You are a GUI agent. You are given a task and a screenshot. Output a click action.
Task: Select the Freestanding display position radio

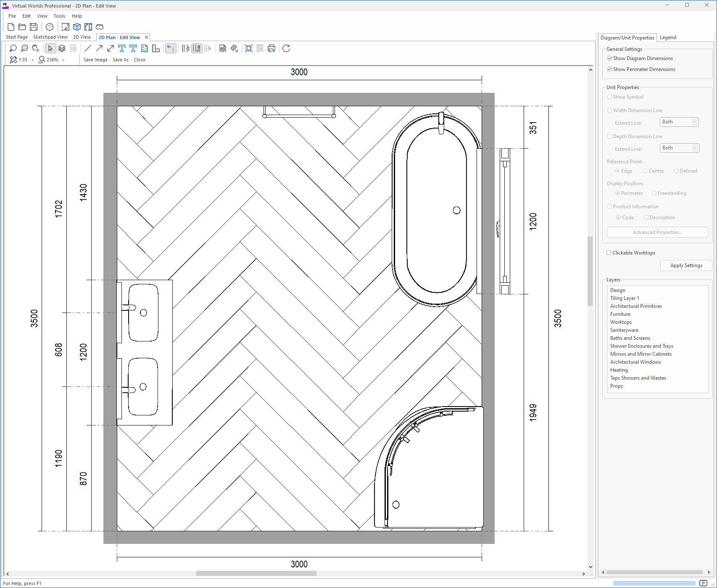point(654,193)
